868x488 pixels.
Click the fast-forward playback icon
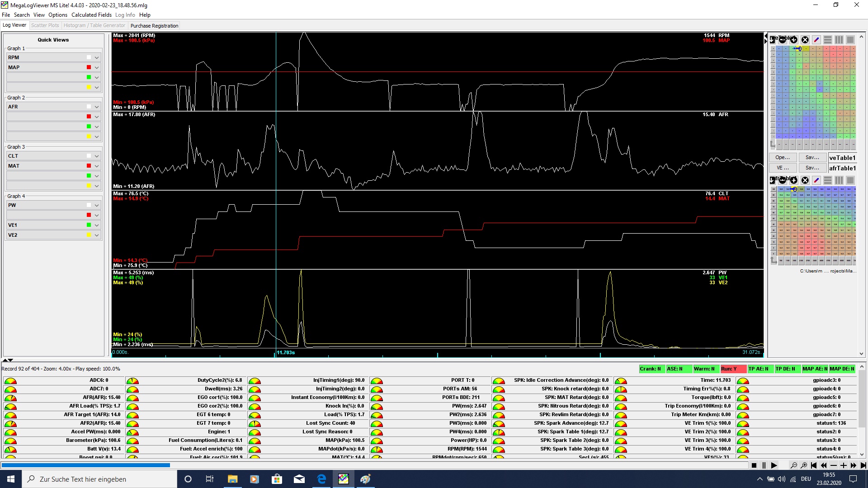(x=853, y=465)
